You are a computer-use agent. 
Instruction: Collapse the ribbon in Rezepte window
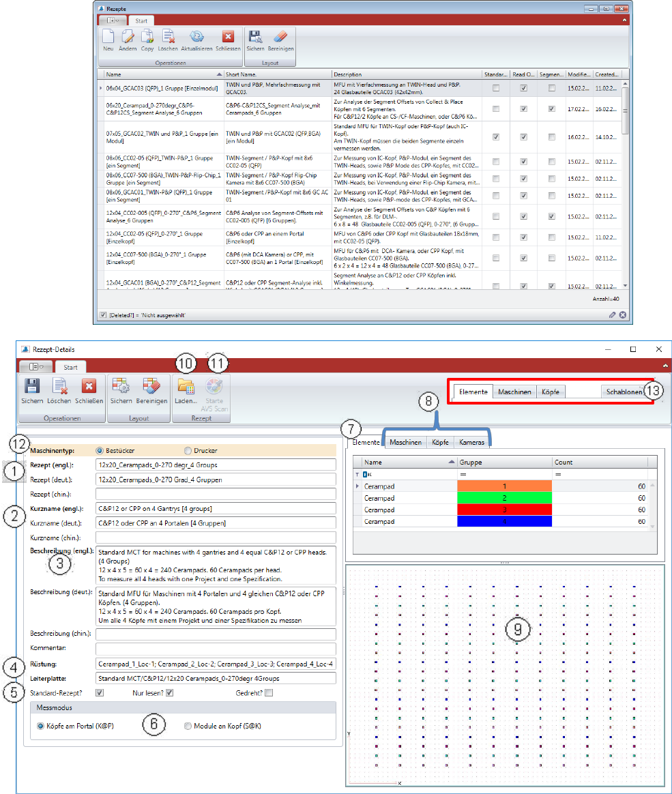coord(625,21)
